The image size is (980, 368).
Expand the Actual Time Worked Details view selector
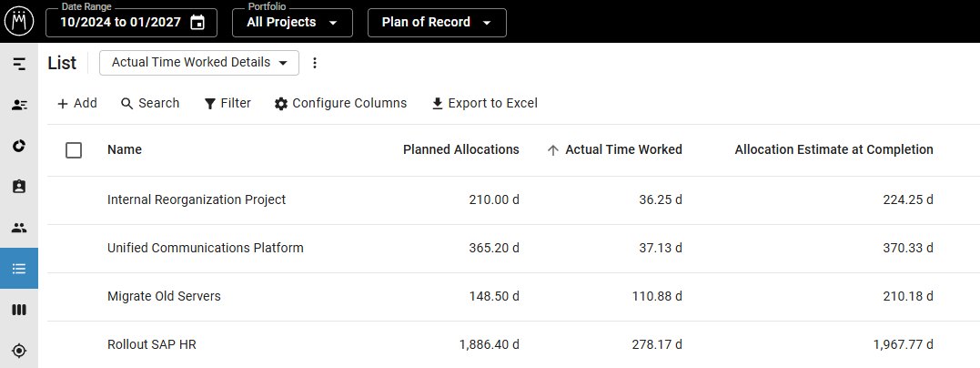click(x=199, y=63)
